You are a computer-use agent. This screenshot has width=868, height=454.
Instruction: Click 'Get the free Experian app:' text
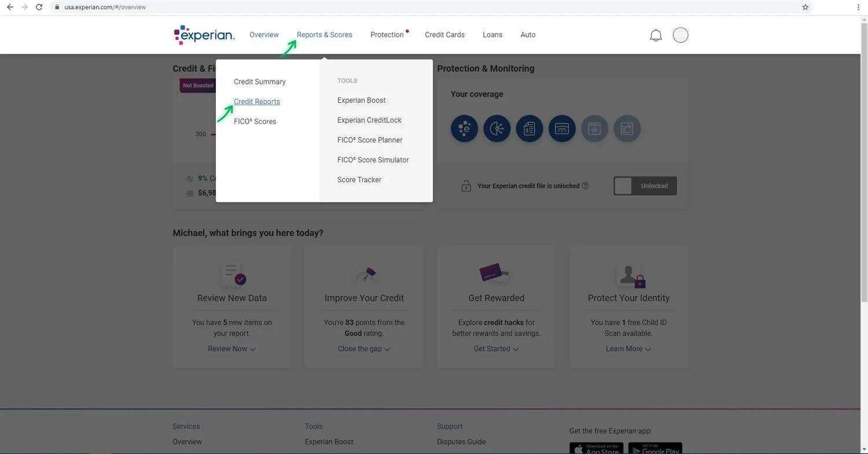pyautogui.click(x=610, y=431)
